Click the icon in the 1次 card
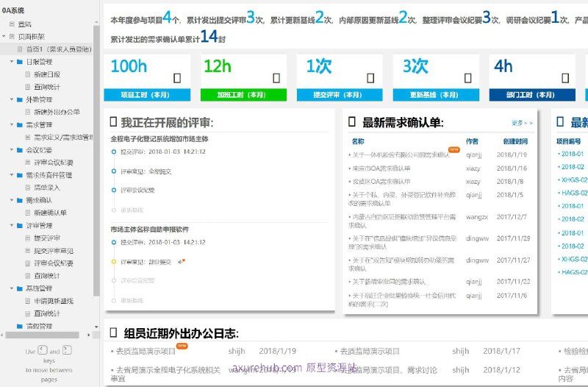The width and height of the screenshot is (588, 387). (x=370, y=78)
